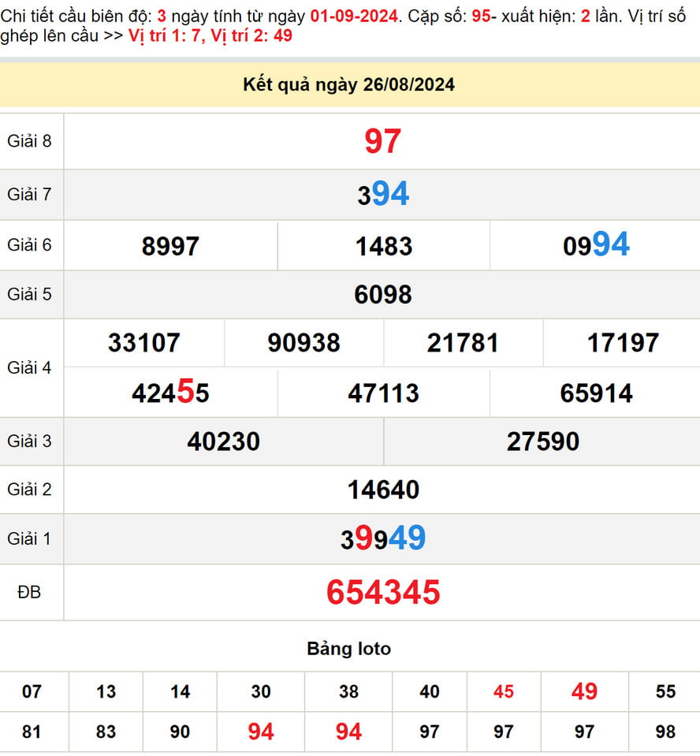
Task: Click the loto 97 beneath cell 49
Action: click(x=584, y=732)
